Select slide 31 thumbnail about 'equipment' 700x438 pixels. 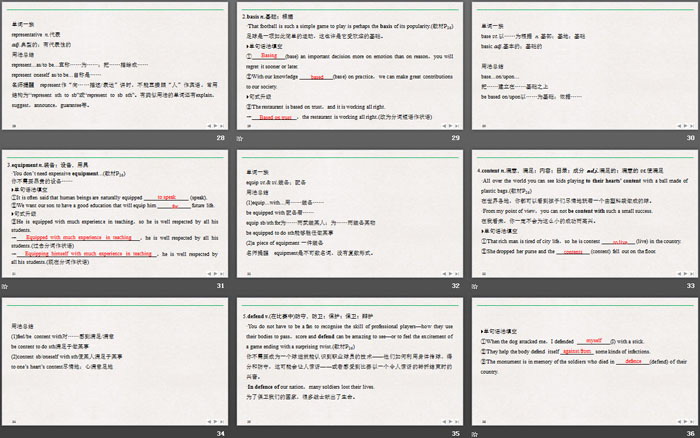(x=115, y=214)
